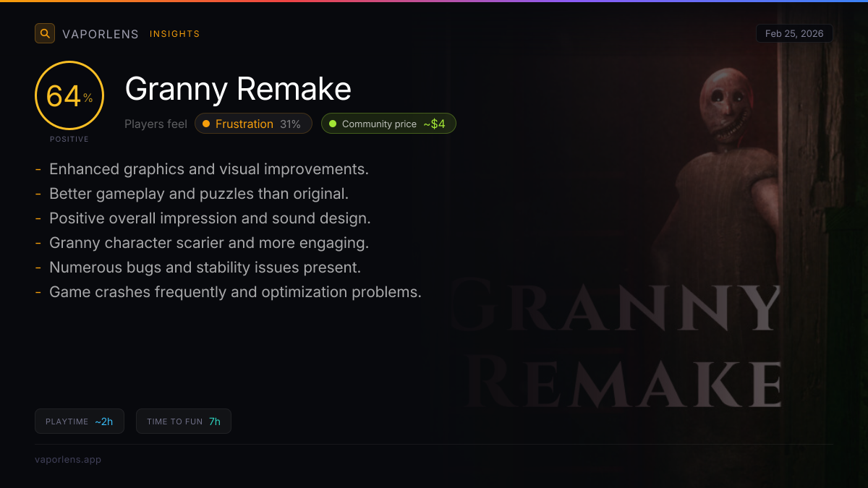Click the 'Enhanced graphics and visual improvements' line
This screenshot has width=868, height=488.
tap(208, 169)
